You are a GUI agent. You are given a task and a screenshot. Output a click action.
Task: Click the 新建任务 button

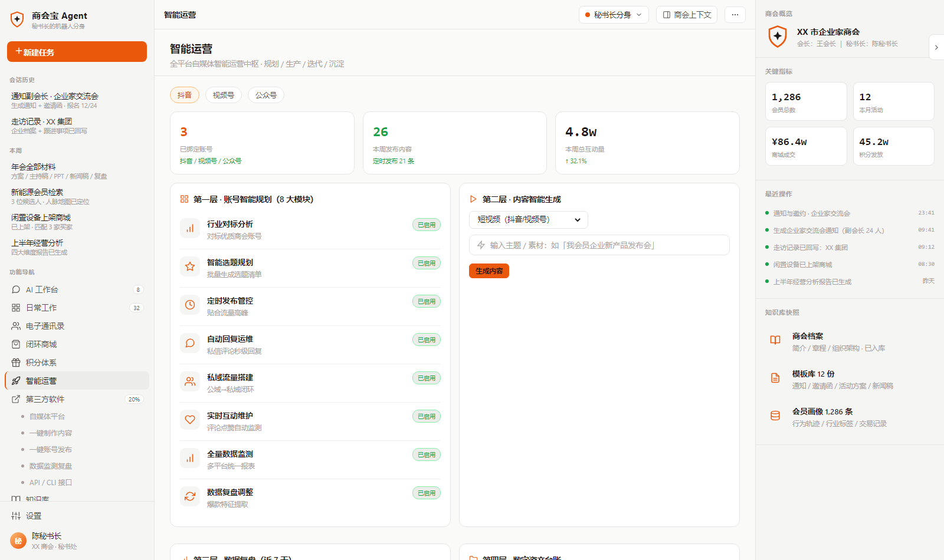77,51
